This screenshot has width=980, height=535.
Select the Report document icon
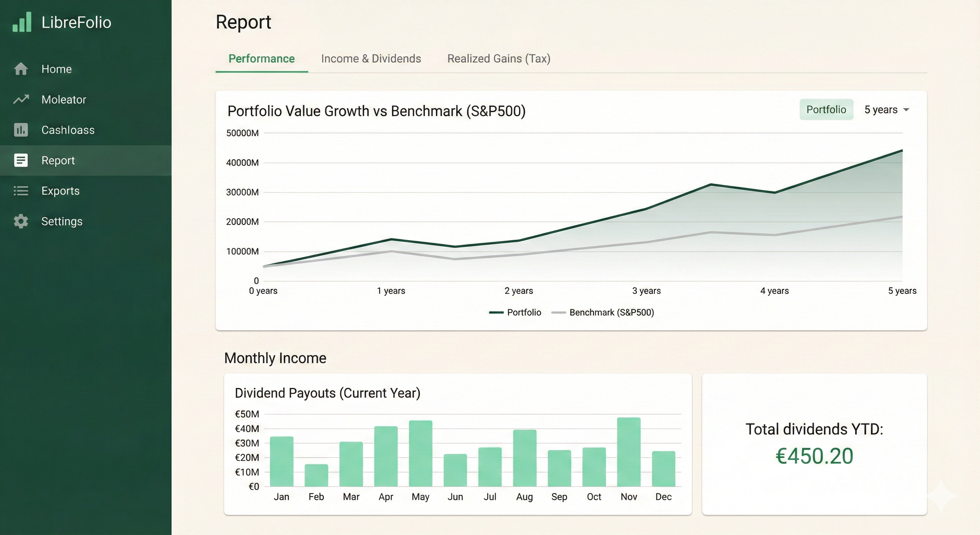click(x=21, y=160)
